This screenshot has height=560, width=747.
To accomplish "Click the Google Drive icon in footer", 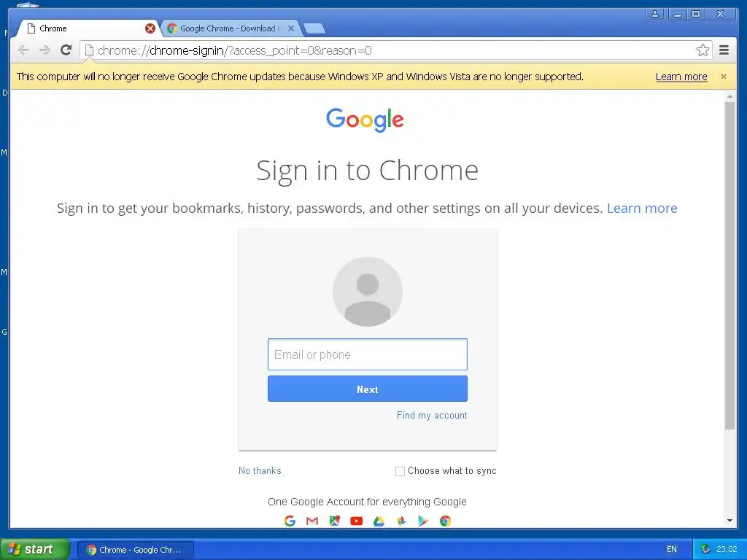I will click(x=379, y=521).
